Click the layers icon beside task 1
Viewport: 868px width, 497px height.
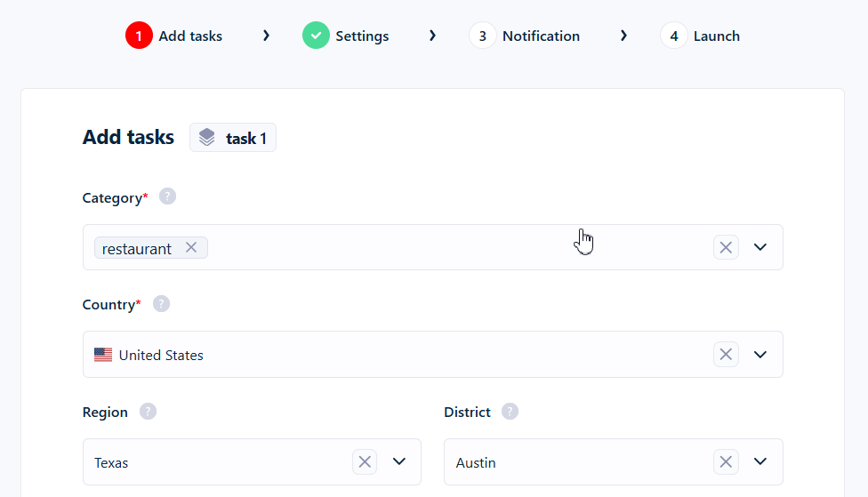pos(207,137)
